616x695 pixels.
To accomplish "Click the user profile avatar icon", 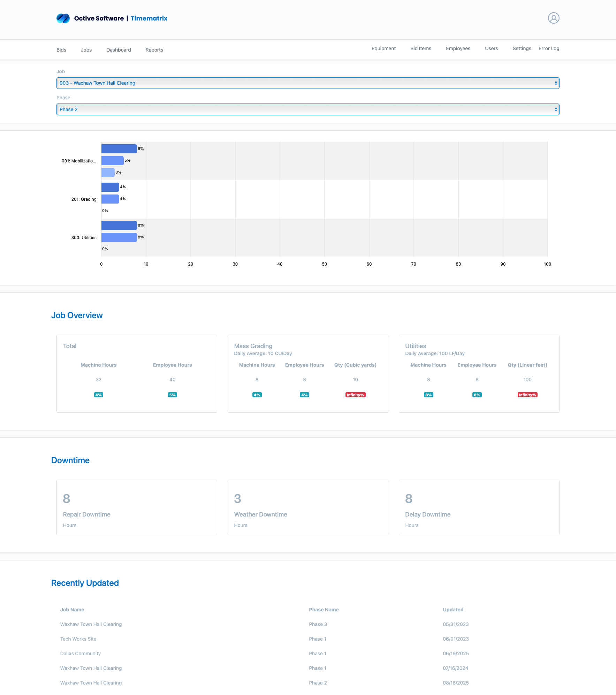I will pyautogui.click(x=553, y=18).
